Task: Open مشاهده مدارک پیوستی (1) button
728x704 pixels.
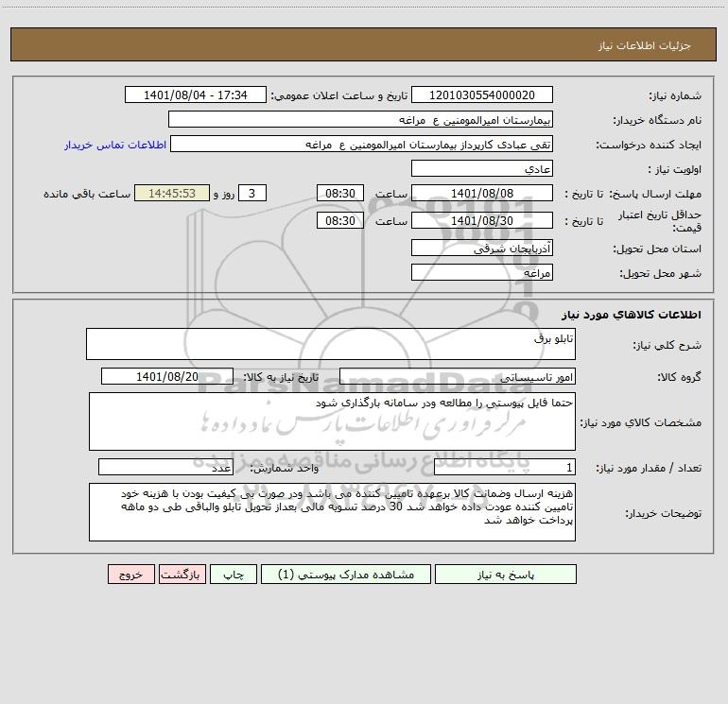Action: 346,574
